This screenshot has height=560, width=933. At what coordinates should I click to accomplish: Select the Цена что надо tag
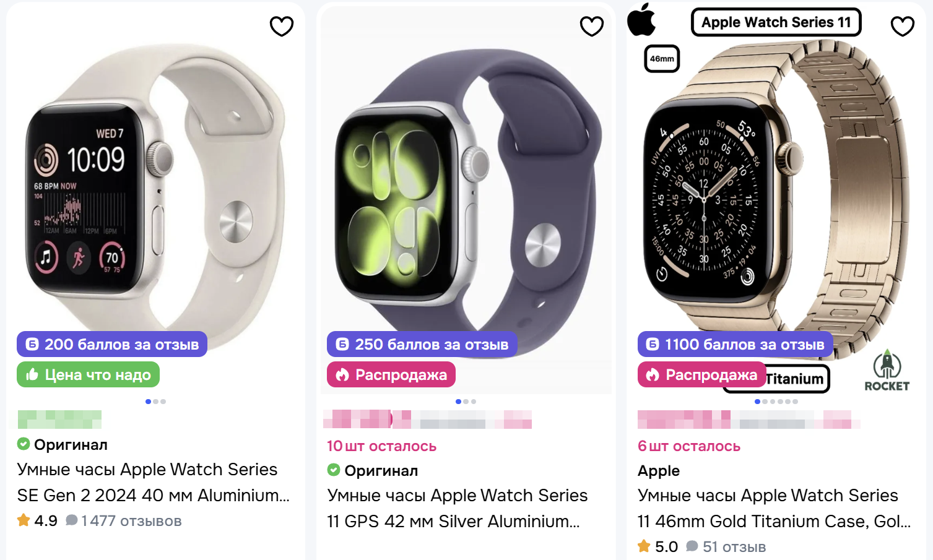point(88,374)
